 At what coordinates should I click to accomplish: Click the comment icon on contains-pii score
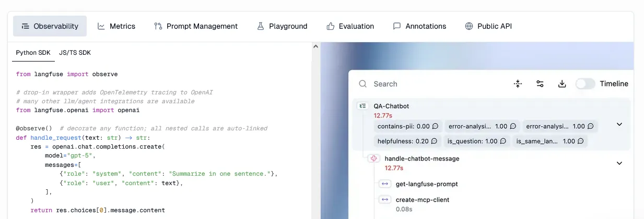[435, 126]
